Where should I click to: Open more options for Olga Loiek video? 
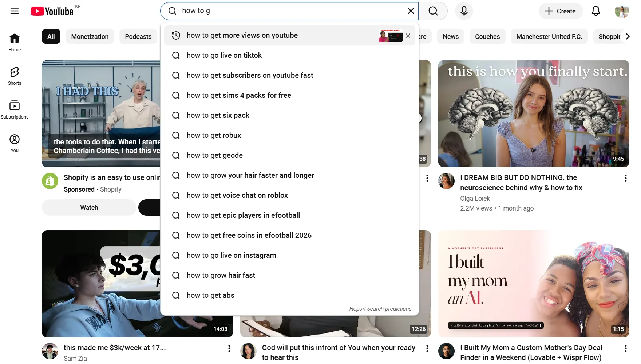(625, 178)
